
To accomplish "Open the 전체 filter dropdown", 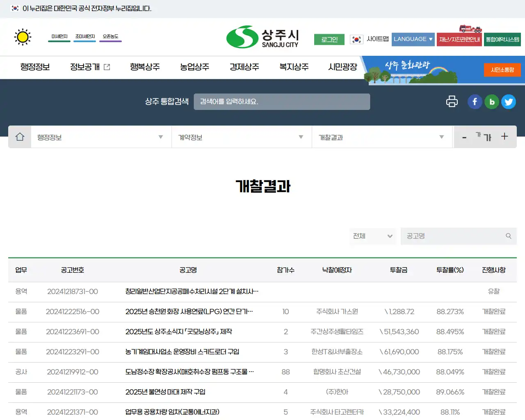I will (373, 236).
